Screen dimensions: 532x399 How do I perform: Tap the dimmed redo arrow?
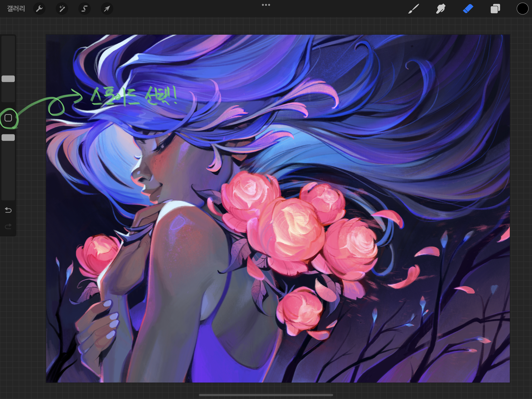(x=8, y=226)
